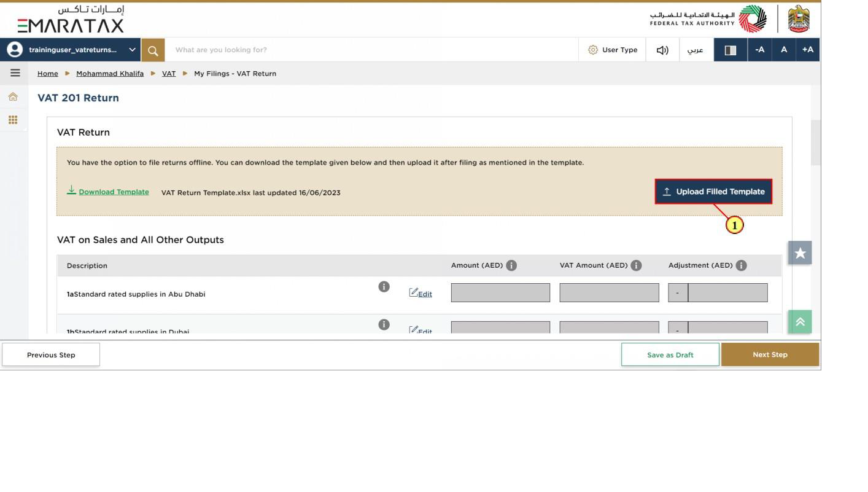Open Mohammad Khalifa breadcrumb link
Viewport: 868px width, 492px height.
(x=110, y=74)
